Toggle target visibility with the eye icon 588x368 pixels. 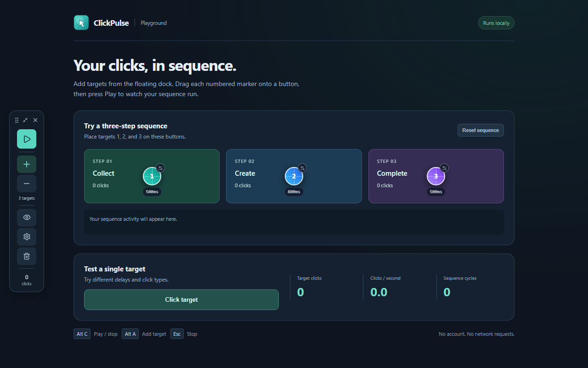pyautogui.click(x=27, y=218)
